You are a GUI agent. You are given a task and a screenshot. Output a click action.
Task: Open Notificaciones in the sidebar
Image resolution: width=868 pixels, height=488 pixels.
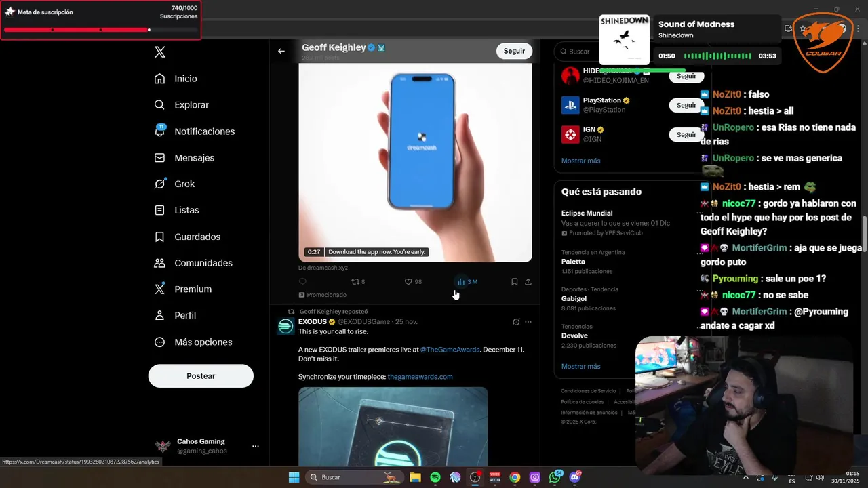(x=194, y=131)
